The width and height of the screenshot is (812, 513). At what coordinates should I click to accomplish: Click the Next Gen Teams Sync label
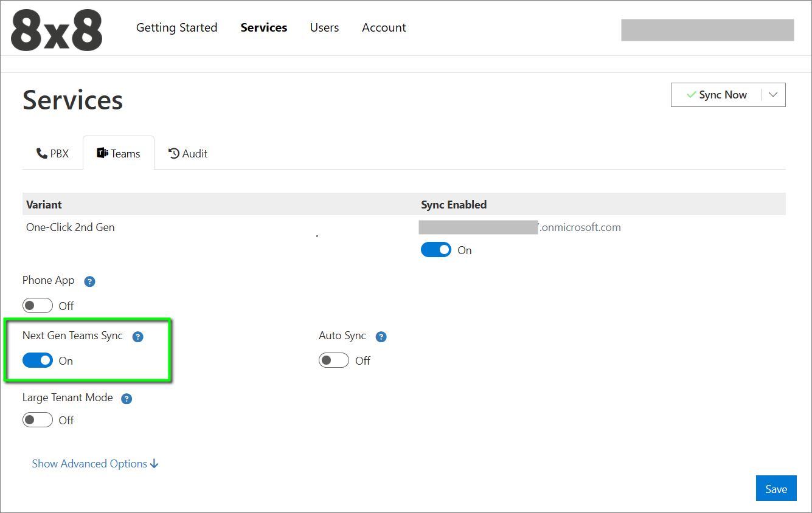[x=72, y=336]
